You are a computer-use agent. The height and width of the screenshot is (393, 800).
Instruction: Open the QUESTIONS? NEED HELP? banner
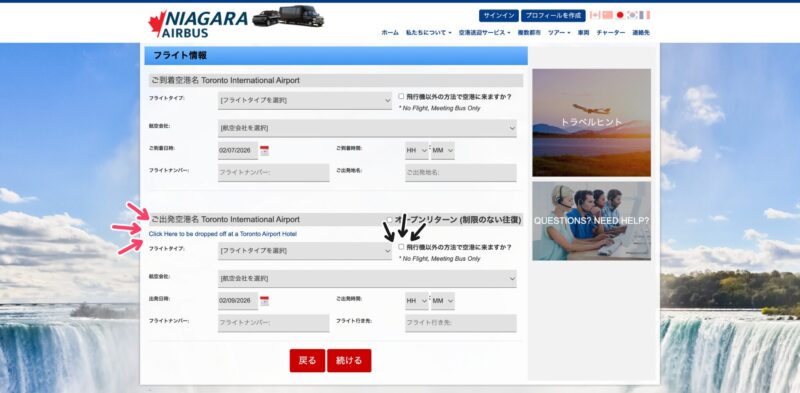tap(591, 221)
